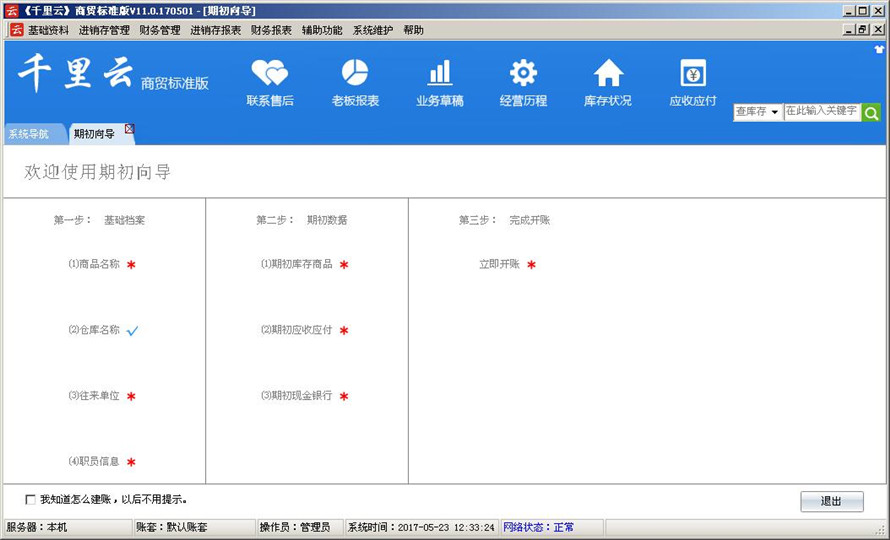
Task: Close the 期初向导 tab
Action: pyautogui.click(x=129, y=129)
